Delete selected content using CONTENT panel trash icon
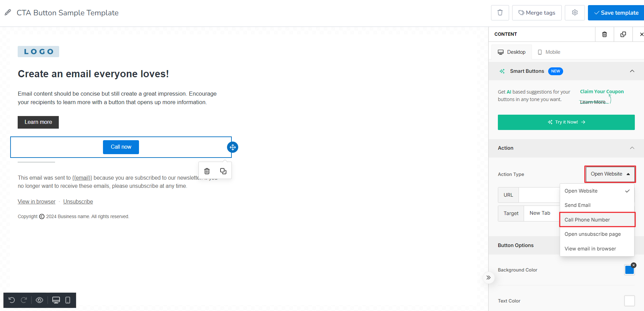 [x=605, y=34]
